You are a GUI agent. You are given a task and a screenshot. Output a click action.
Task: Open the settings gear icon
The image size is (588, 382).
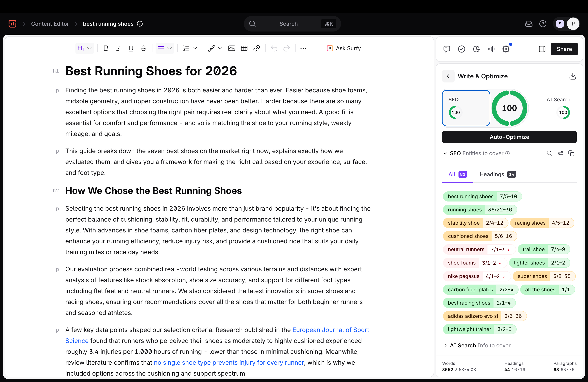506,49
